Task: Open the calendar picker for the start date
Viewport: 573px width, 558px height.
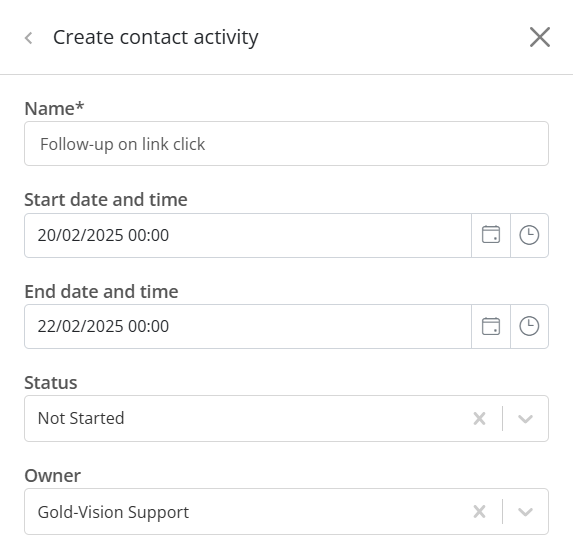Action: point(491,235)
